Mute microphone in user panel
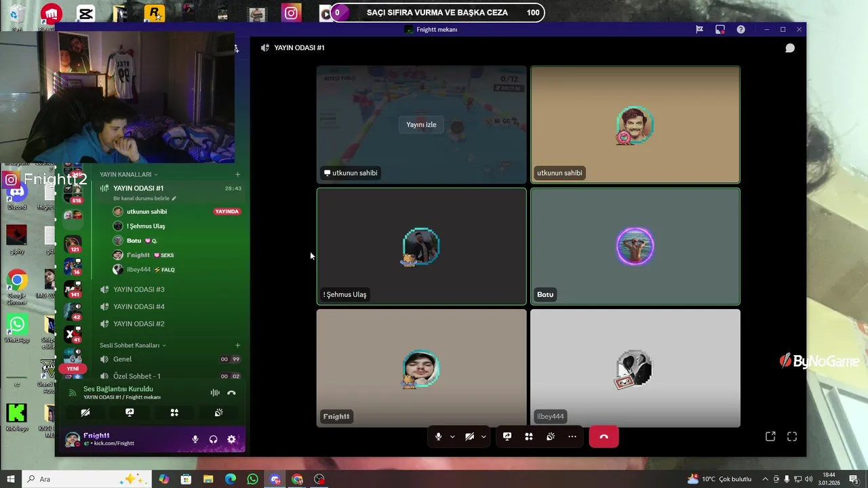Screen dimensions: 868x488 [195, 439]
